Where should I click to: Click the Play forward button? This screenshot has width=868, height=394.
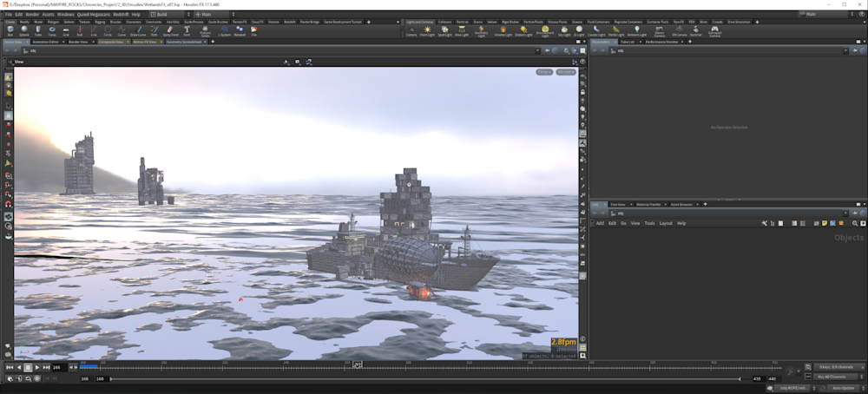(x=37, y=367)
